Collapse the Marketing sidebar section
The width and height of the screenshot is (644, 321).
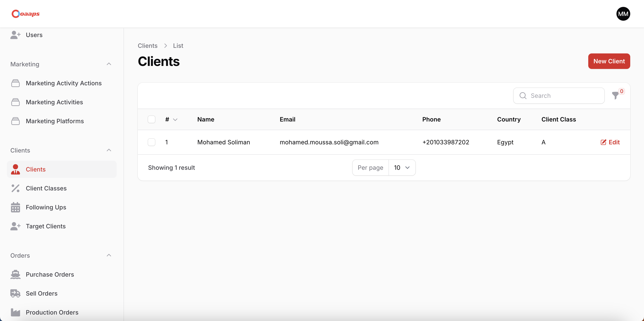point(109,64)
